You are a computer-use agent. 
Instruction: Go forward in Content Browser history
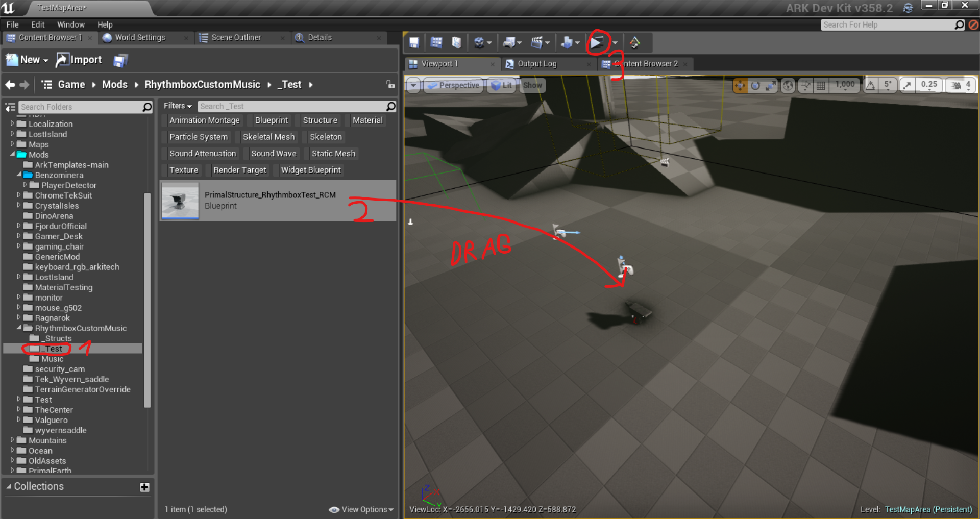tap(24, 85)
